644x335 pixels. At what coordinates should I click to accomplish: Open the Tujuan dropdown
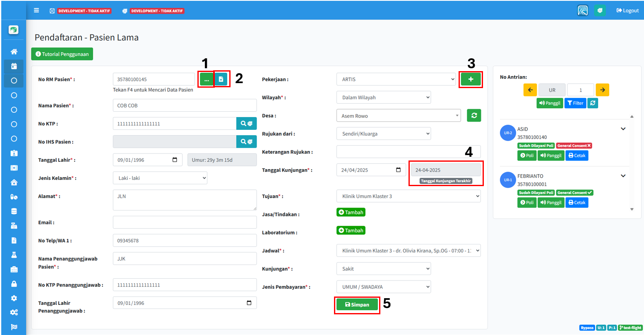(409, 196)
